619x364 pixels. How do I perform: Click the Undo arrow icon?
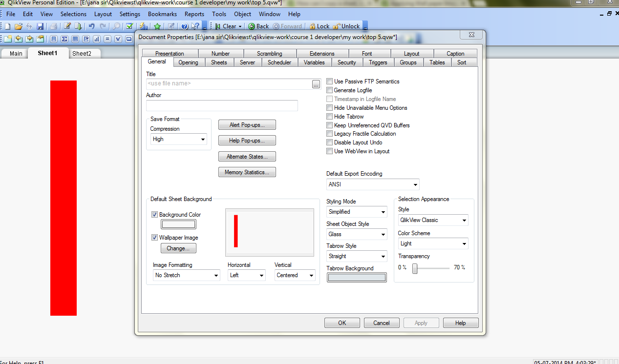(92, 26)
